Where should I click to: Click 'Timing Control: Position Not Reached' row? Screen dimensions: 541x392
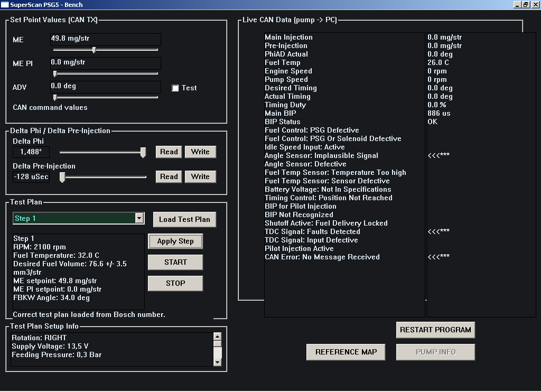click(329, 198)
